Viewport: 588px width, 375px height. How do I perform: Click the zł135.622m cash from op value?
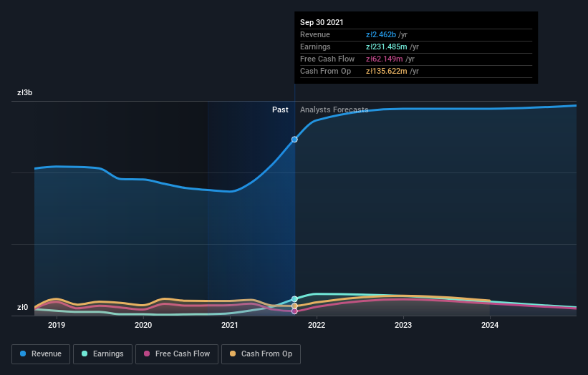click(x=387, y=71)
